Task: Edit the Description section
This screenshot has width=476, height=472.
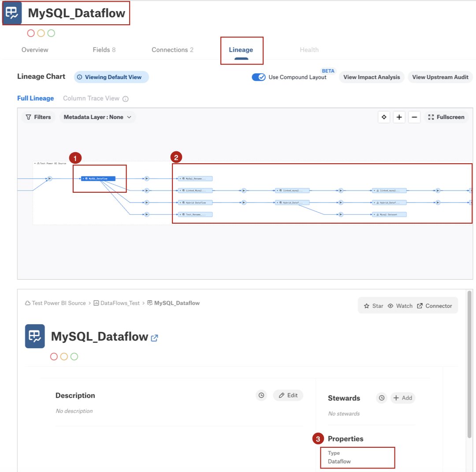Action: (288, 395)
